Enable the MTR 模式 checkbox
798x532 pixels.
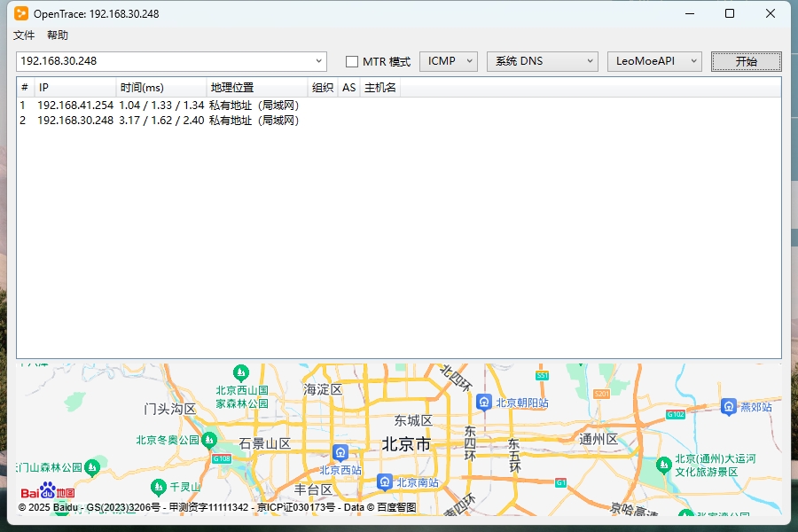[x=352, y=61]
